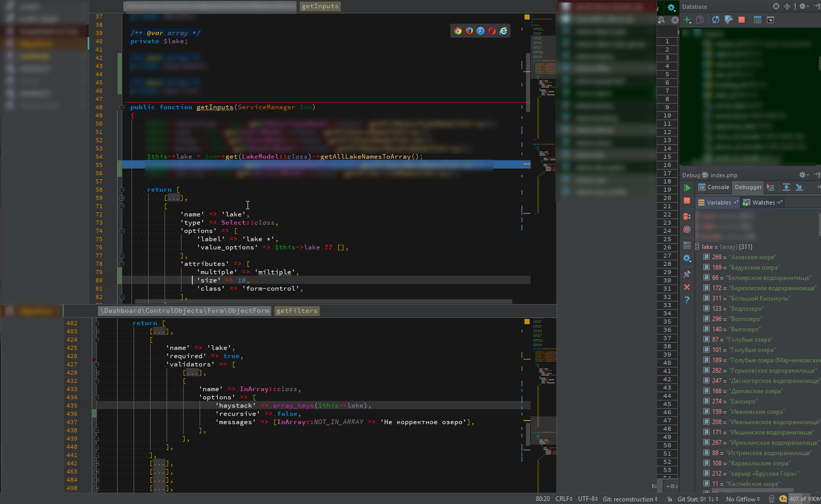
Task: Expand folded validators block at line 428
Action: 96,373
